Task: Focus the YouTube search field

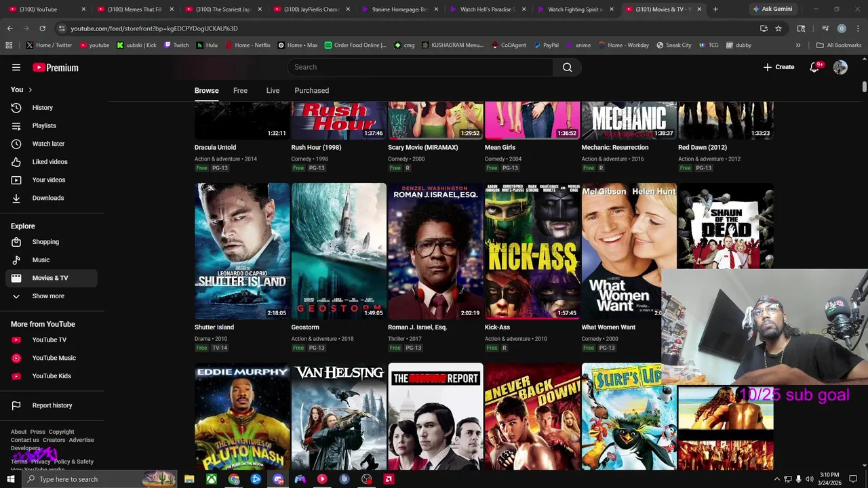Action: 420,67
